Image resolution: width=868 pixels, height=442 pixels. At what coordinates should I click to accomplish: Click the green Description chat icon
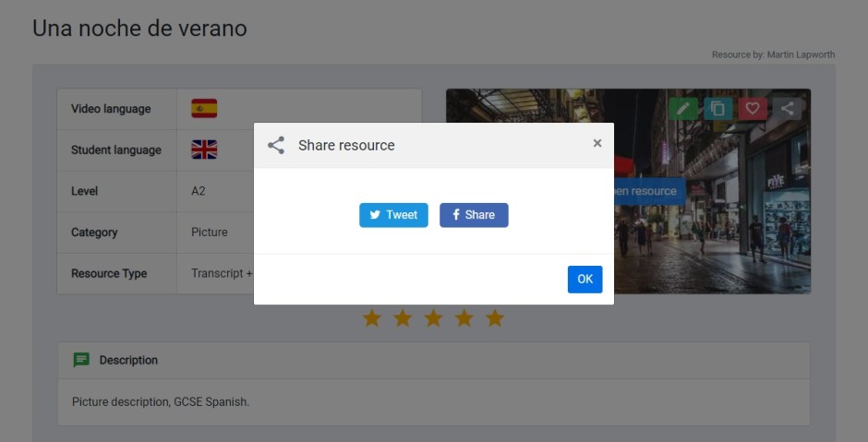(81, 360)
